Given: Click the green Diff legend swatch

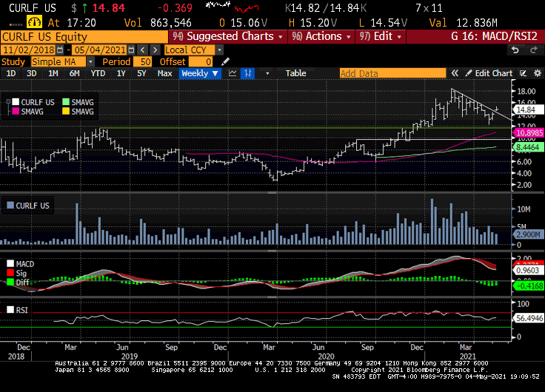Looking at the screenshot, I should 10,283.
